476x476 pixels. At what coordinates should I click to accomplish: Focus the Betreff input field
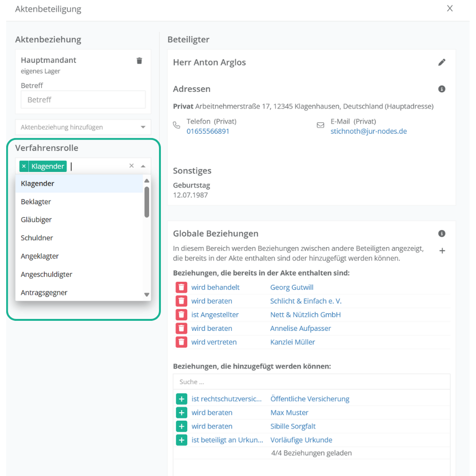(x=83, y=100)
